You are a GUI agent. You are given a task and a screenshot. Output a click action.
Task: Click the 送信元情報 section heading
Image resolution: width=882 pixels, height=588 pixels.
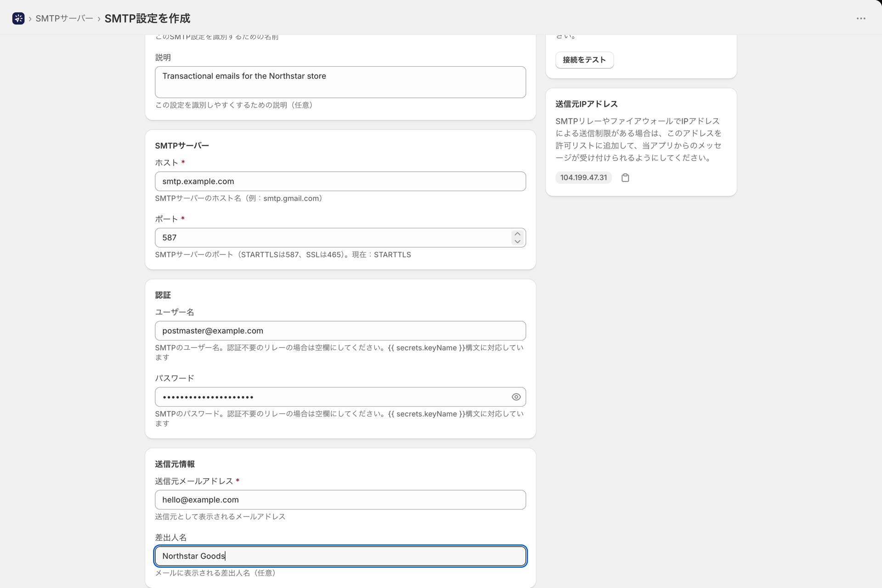175,464
